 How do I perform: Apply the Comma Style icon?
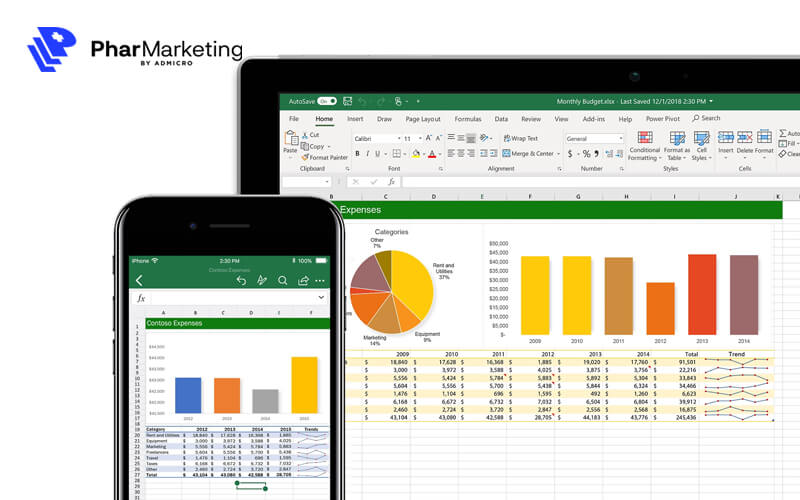[x=596, y=154]
